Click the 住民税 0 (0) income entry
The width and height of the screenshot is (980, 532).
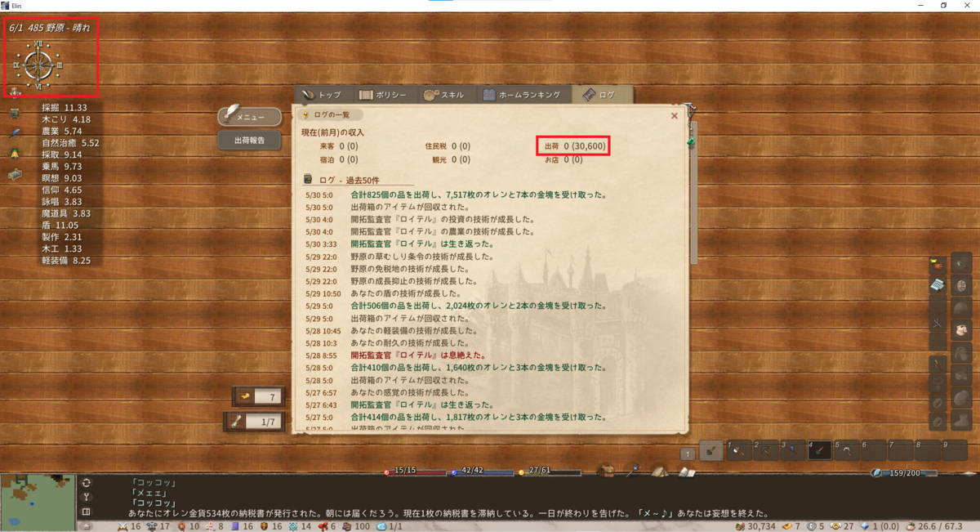(448, 146)
